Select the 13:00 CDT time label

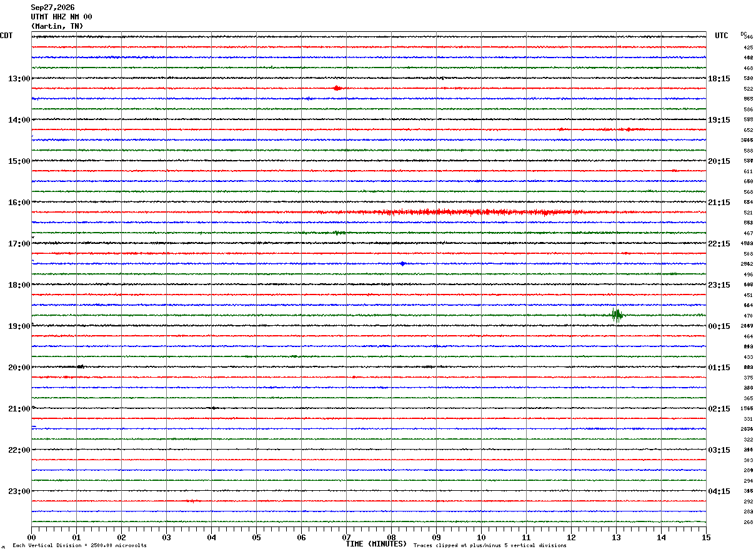pos(19,79)
